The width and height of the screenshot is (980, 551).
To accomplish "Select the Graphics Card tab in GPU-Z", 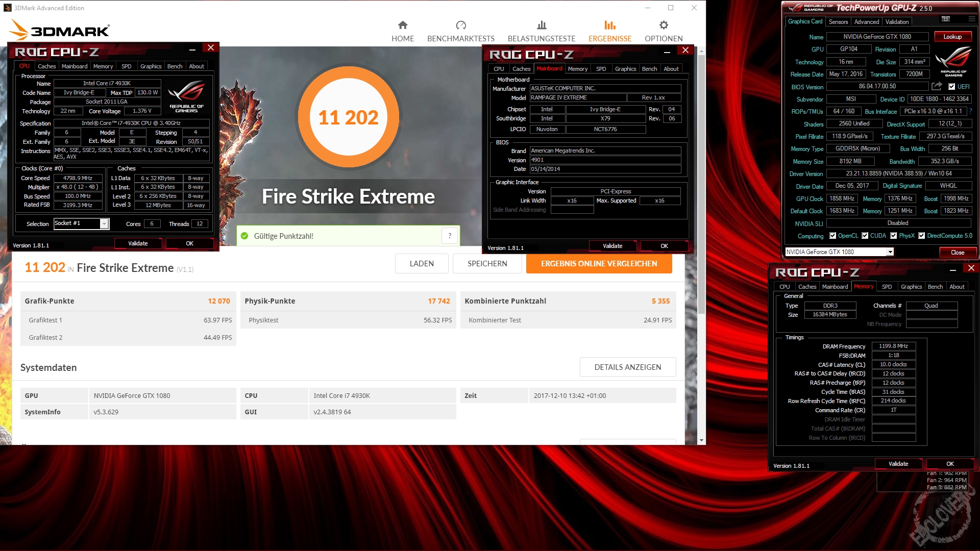I will [805, 21].
